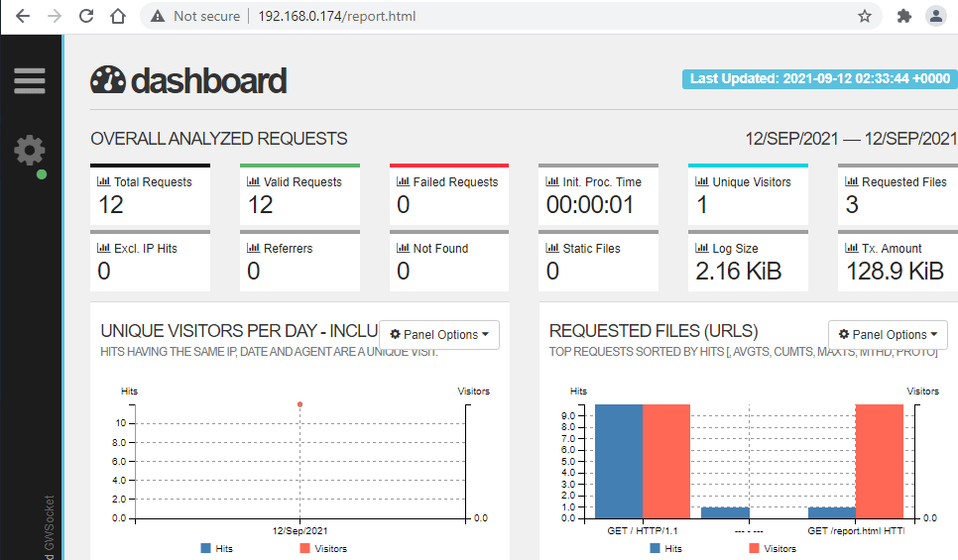Image resolution: width=958 pixels, height=560 pixels.
Task: Open the settings gear in sidebar
Action: (x=30, y=151)
